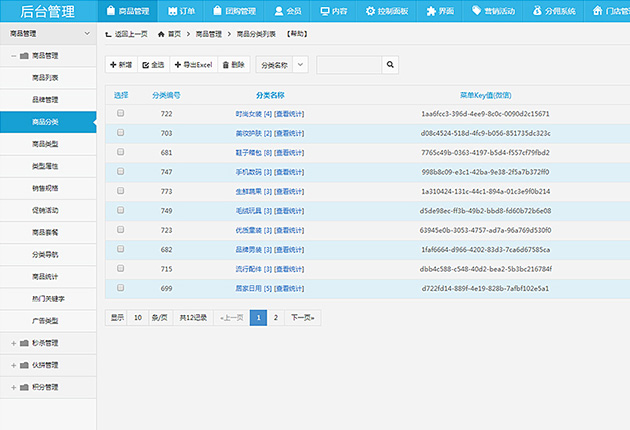Click the 全选 select-all icon
The height and width of the screenshot is (430, 630).
pos(145,65)
